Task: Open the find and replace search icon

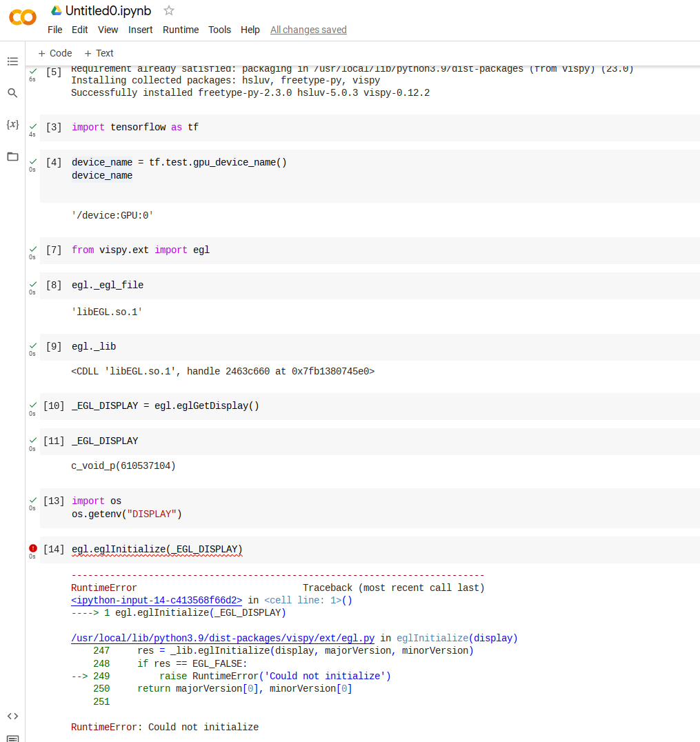Action: pyautogui.click(x=13, y=92)
